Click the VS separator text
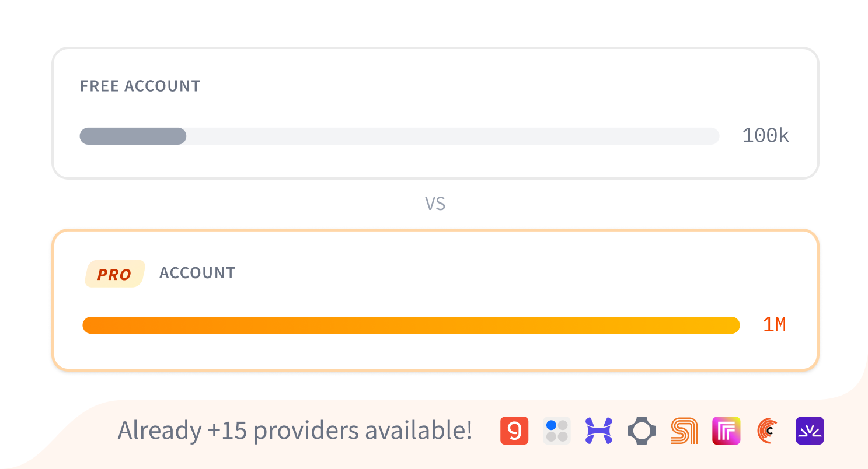The height and width of the screenshot is (469, 868). click(435, 204)
